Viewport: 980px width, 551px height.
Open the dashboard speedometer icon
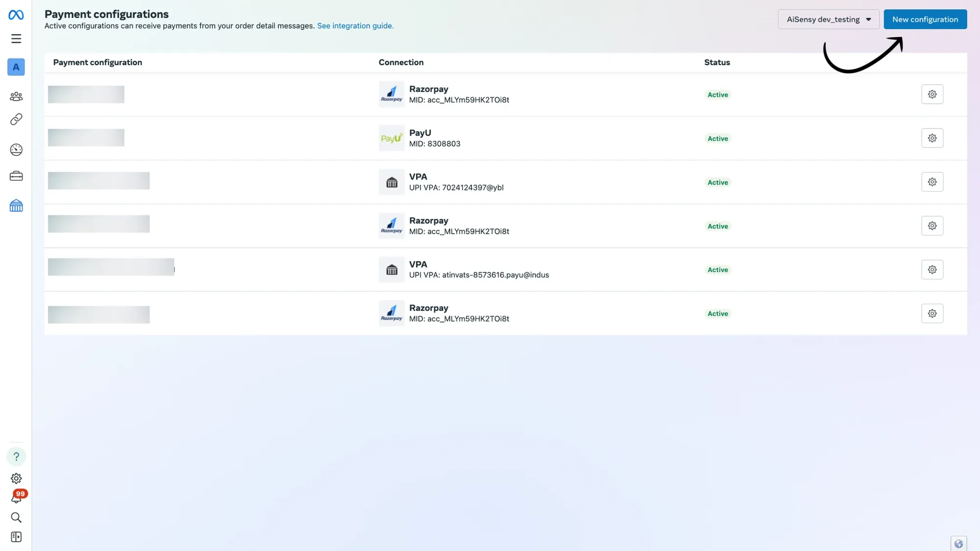16,150
